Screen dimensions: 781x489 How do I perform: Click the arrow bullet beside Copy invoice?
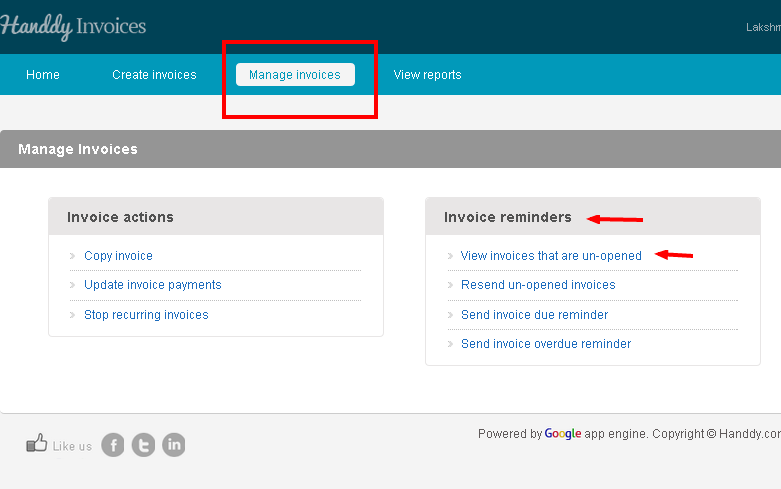[73, 256]
